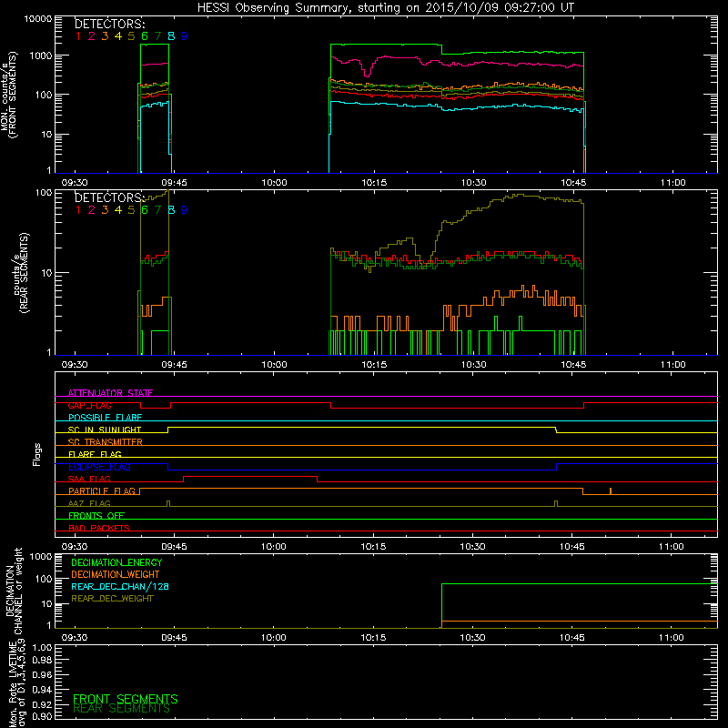Select cyan detector '8' in front segments legend
Viewport: 728px width, 728px height.
pyautogui.click(x=171, y=36)
